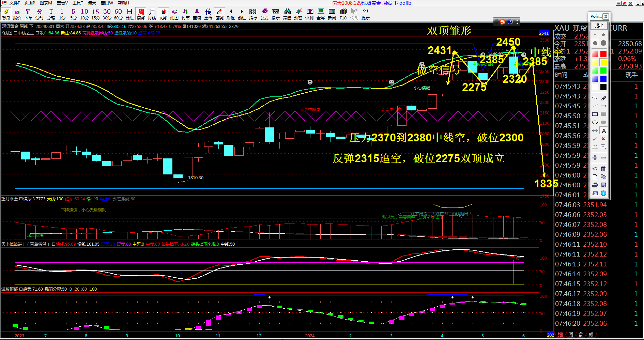Toggle the 周线 weekly chart button
Screen dimensions: 644x340
[141, 14]
